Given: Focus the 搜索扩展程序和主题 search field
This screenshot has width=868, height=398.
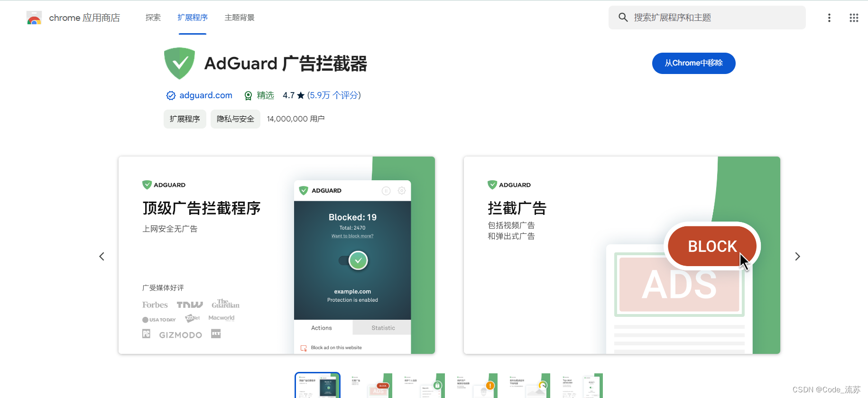Looking at the screenshot, I should [707, 18].
